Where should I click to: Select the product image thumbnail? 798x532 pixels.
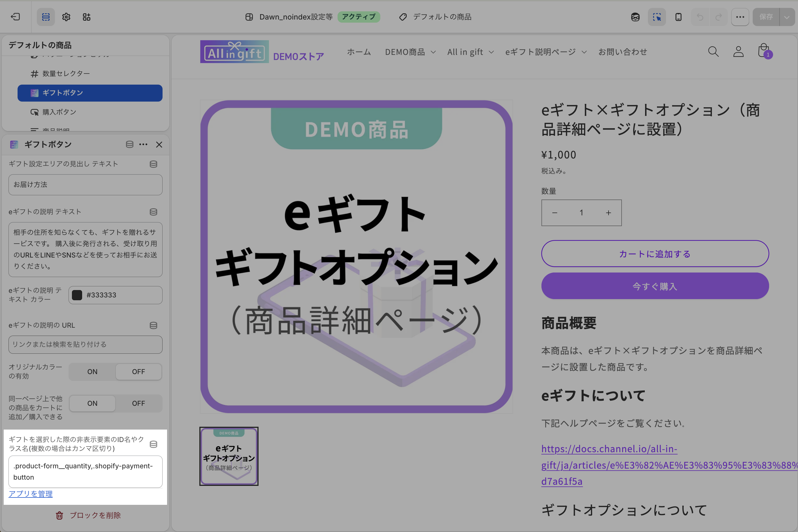coord(229,456)
